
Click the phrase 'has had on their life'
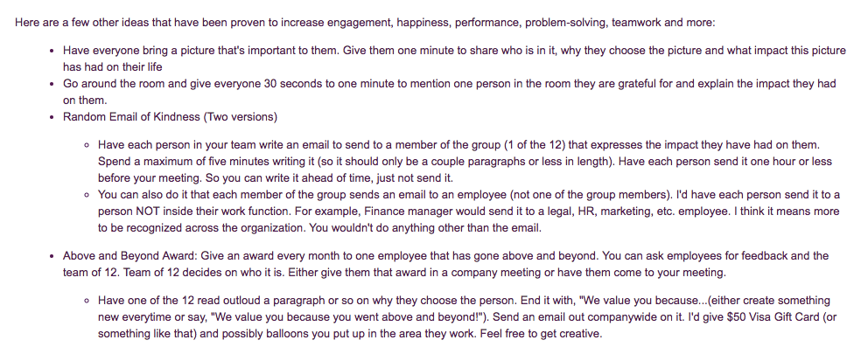[113, 67]
